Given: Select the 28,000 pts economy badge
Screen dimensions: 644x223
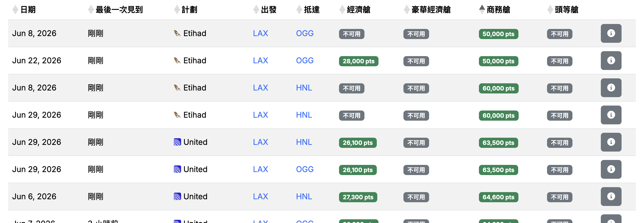Looking at the screenshot, I should pos(359,61).
